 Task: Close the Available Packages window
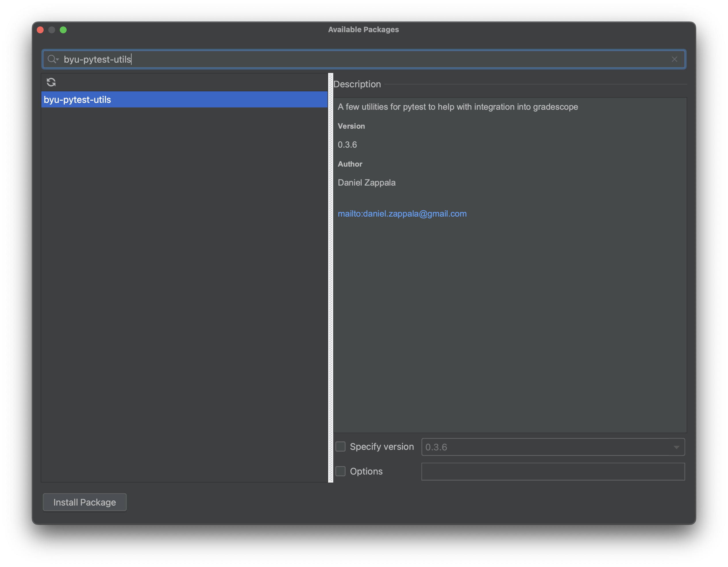(x=40, y=30)
